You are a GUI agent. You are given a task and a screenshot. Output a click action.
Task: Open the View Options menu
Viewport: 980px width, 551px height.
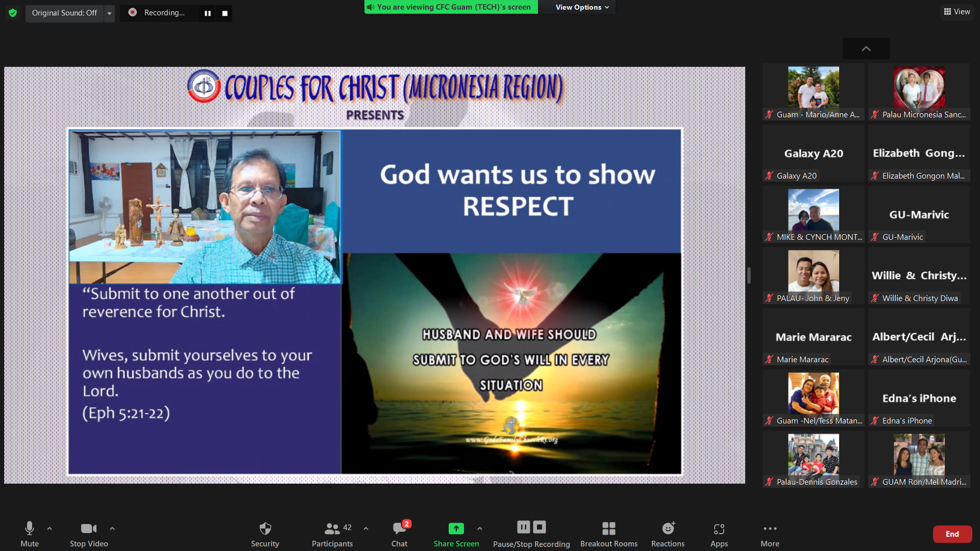tap(582, 7)
